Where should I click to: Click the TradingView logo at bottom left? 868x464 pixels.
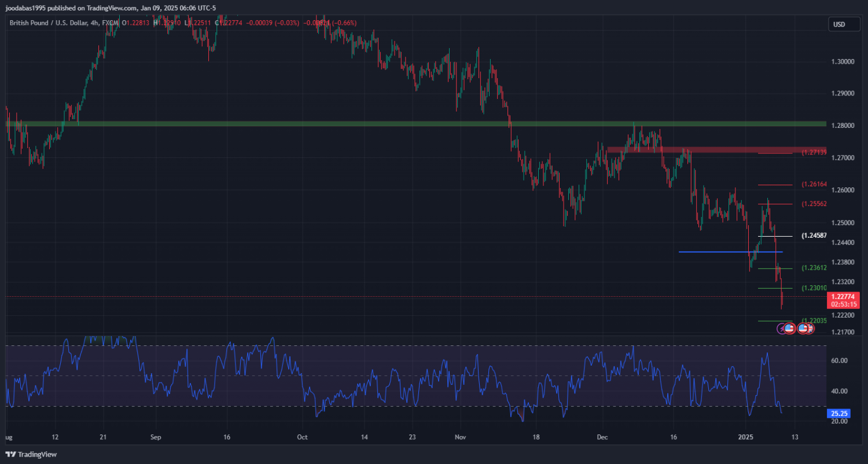(31, 454)
